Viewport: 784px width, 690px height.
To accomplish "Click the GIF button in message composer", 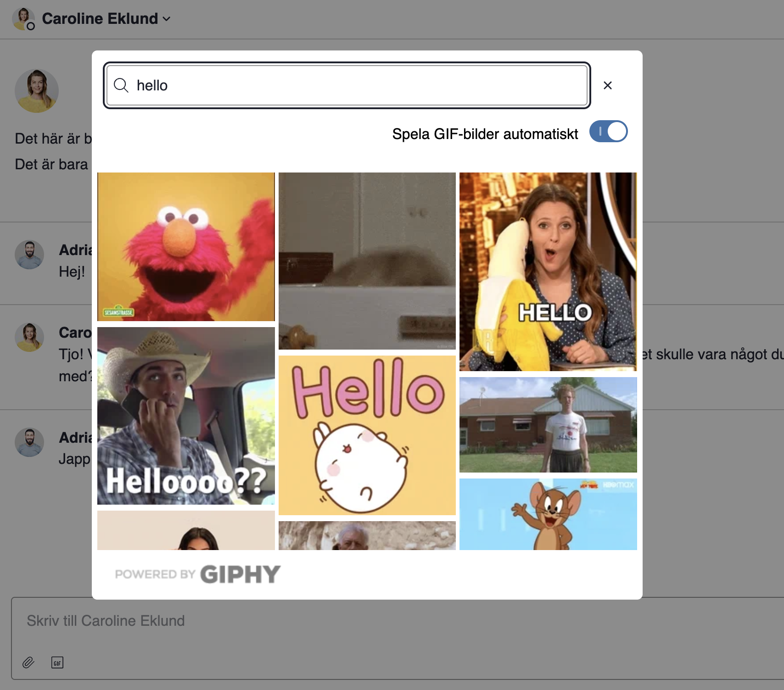I will pos(57,662).
